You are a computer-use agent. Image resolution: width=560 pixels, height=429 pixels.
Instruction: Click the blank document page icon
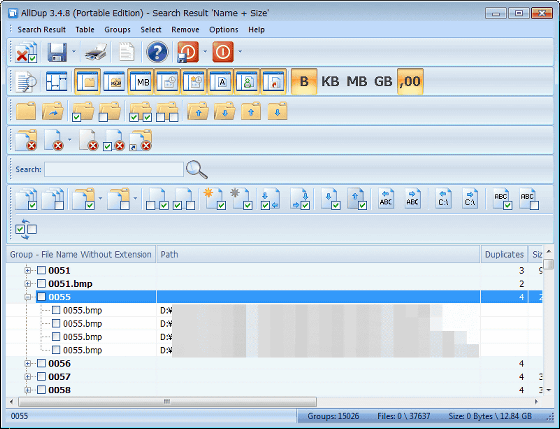pyautogui.click(x=126, y=52)
